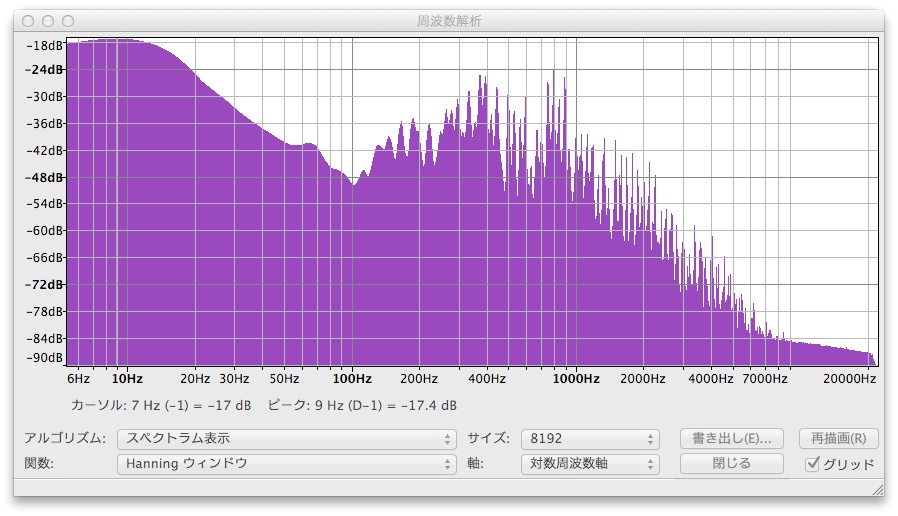The image size is (898, 516).
Task: Click the カーソル: 7 Hz readout text
Action: pos(161,405)
